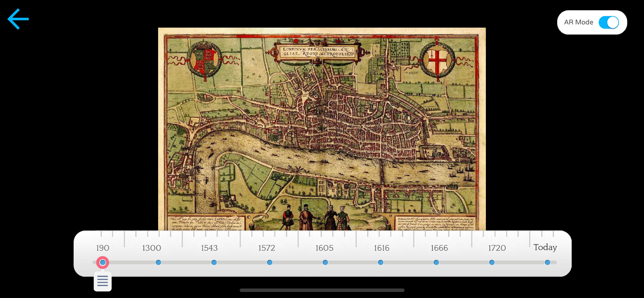Click the year label 1543
Viewport: 644px width, 298px height.
coord(209,248)
